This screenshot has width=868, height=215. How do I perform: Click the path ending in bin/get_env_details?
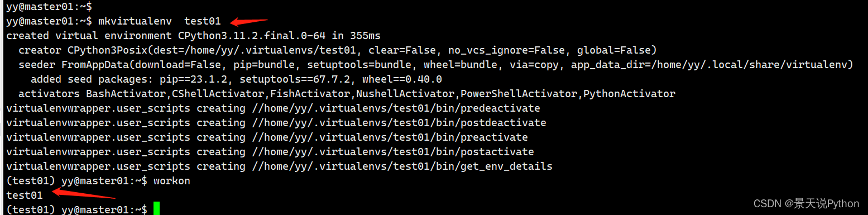tap(402, 166)
